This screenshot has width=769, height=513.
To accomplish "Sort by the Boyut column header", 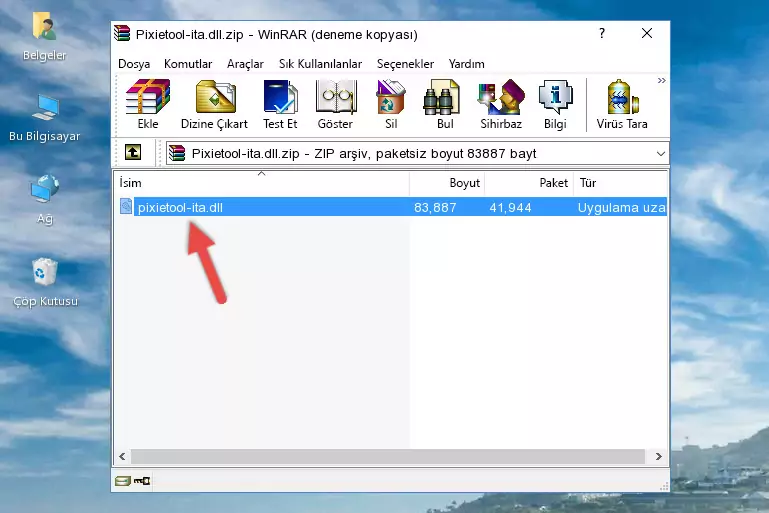I will pyautogui.click(x=447, y=183).
